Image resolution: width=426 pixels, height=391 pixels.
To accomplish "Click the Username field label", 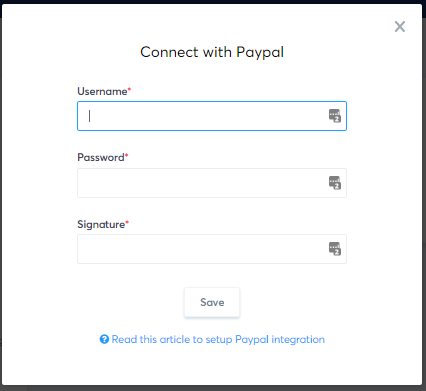I will (102, 91).
